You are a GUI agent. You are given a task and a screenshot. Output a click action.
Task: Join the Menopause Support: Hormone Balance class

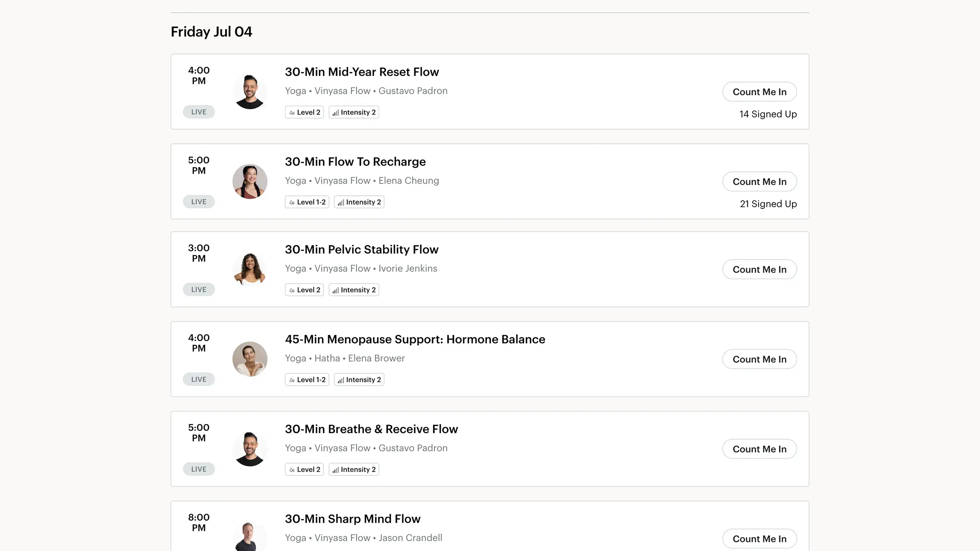[759, 359]
